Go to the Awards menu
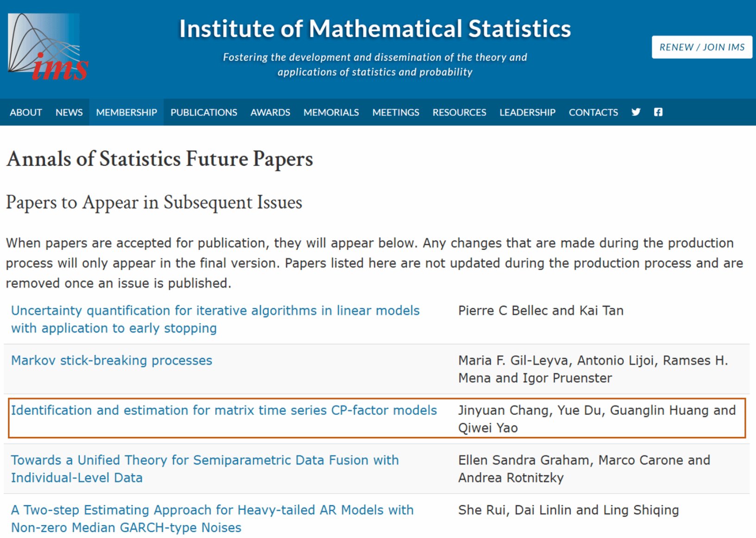Screen dimensions: 756x538 tap(270, 113)
